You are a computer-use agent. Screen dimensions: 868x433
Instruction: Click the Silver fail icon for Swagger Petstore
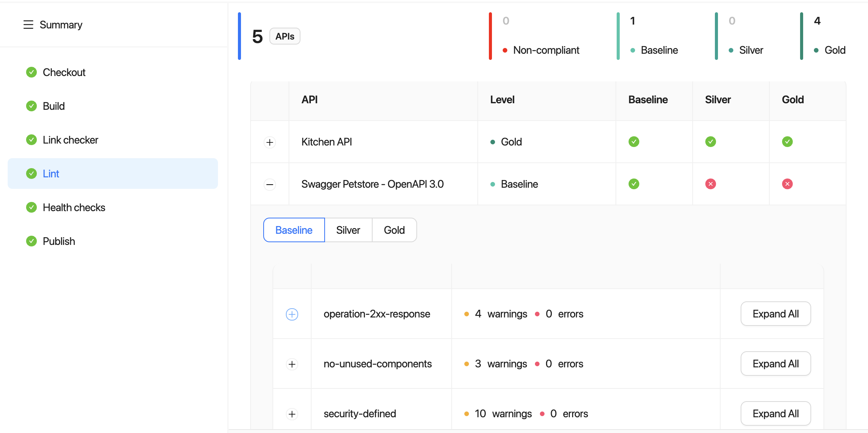[x=711, y=184]
